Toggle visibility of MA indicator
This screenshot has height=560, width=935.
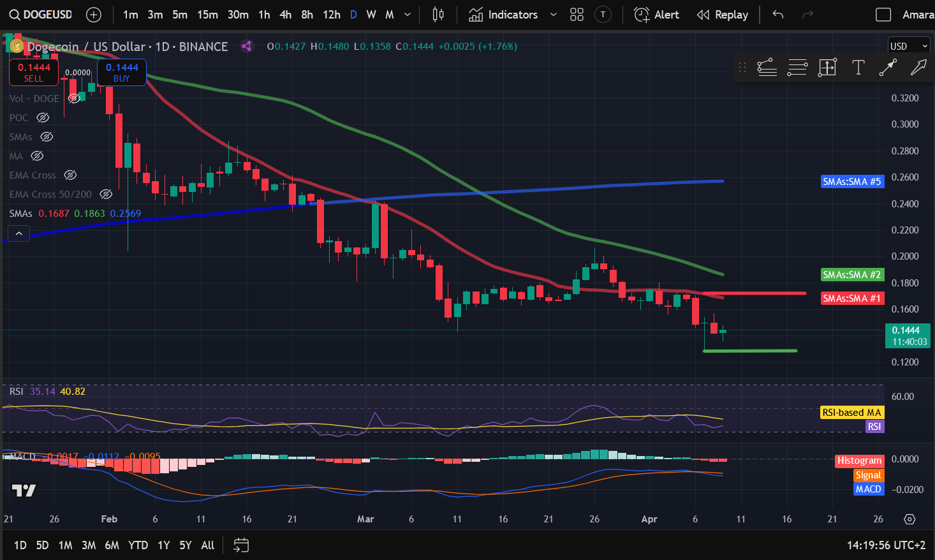coord(37,156)
